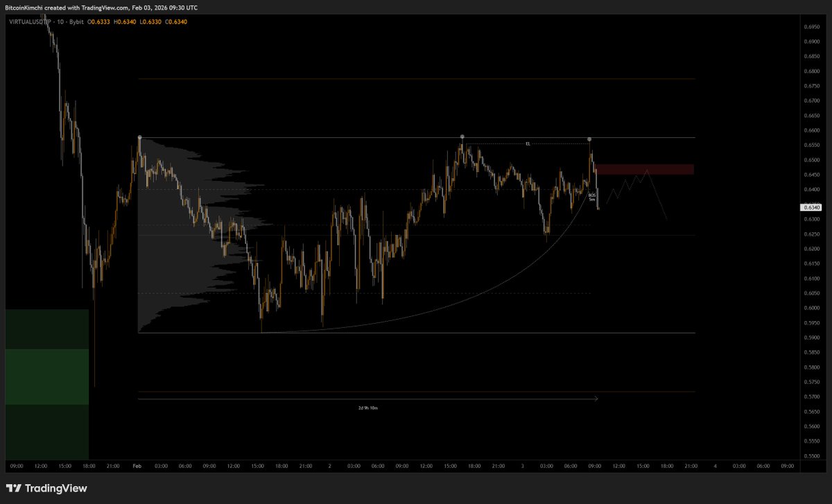Click the 0.6000 price axis label
This screenshot has height=504, width=832.
(813, 308)
